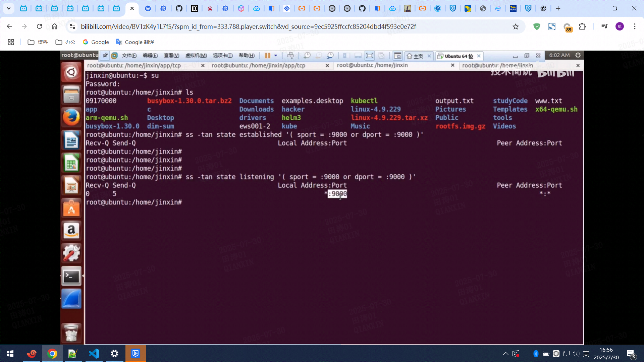Toggle VMware pin toolbar icon
This screenshot has height=362, width=644.
click(105, 56)
